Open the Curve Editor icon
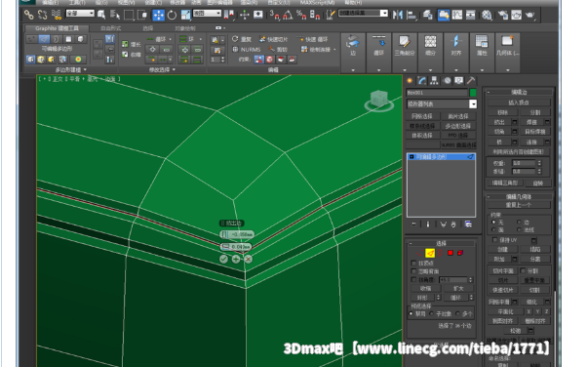 pyautogui.click(x=457, y=15)
